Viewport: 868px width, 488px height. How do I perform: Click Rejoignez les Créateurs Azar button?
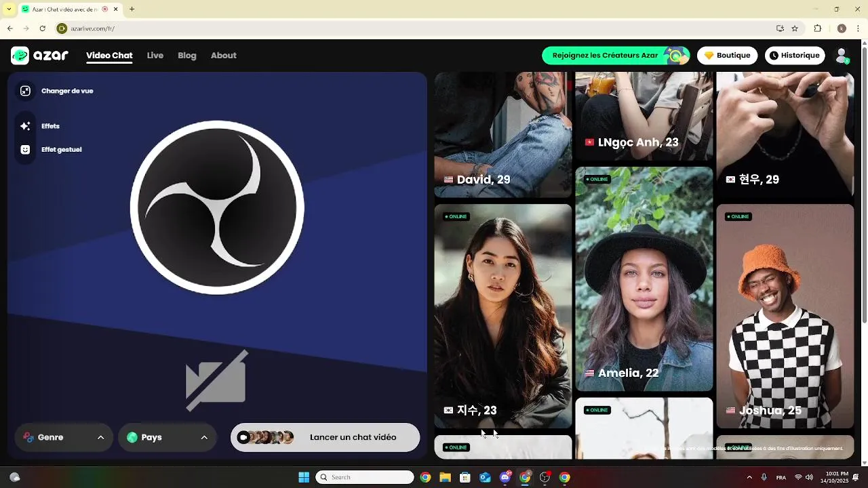pos(616,56)
